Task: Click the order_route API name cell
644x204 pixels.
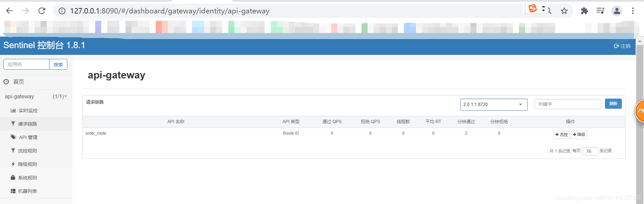Action: pyautogui.click(x=96, y=133)
